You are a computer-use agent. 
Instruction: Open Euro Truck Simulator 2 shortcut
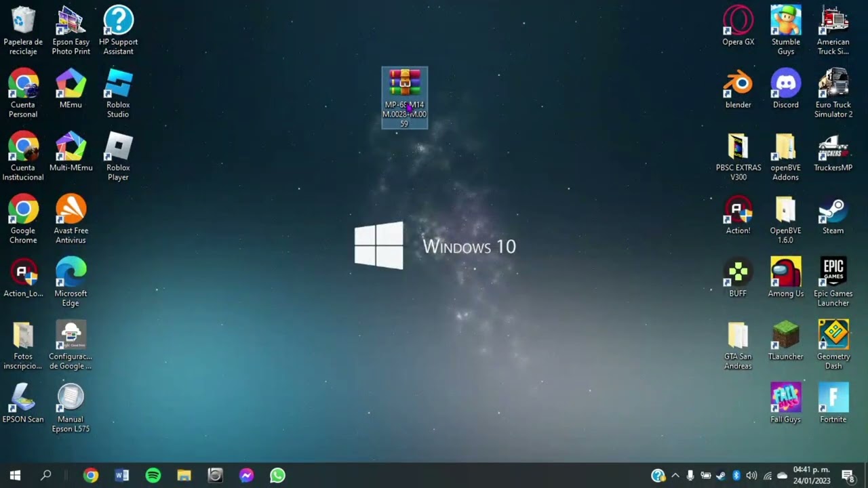833,94
